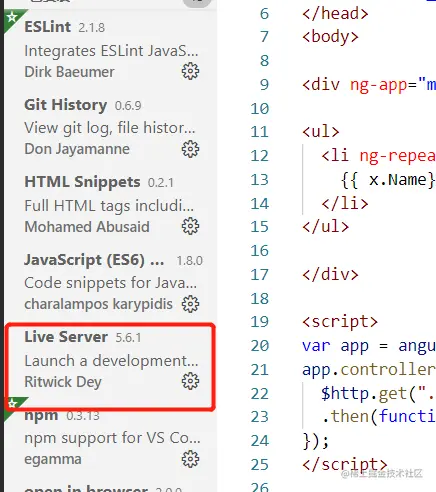
Task: Open npm extension manage gear icon
Action: click(x=190, y=459)
